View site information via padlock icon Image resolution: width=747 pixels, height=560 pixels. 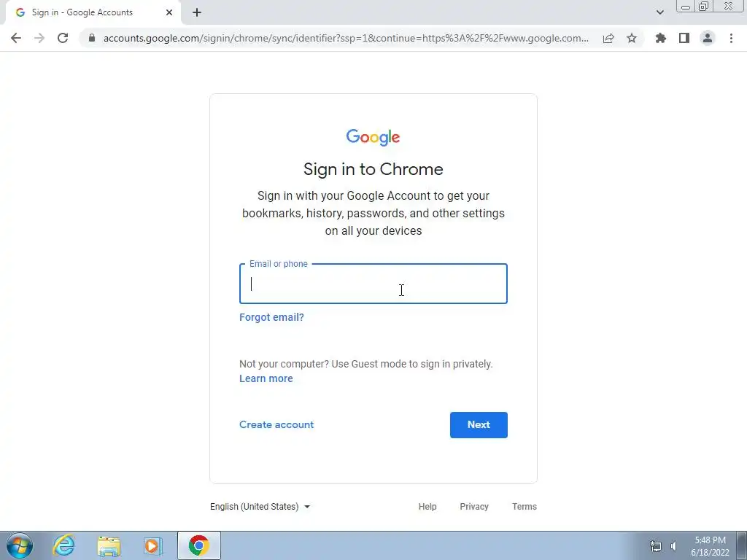[92, 38]
